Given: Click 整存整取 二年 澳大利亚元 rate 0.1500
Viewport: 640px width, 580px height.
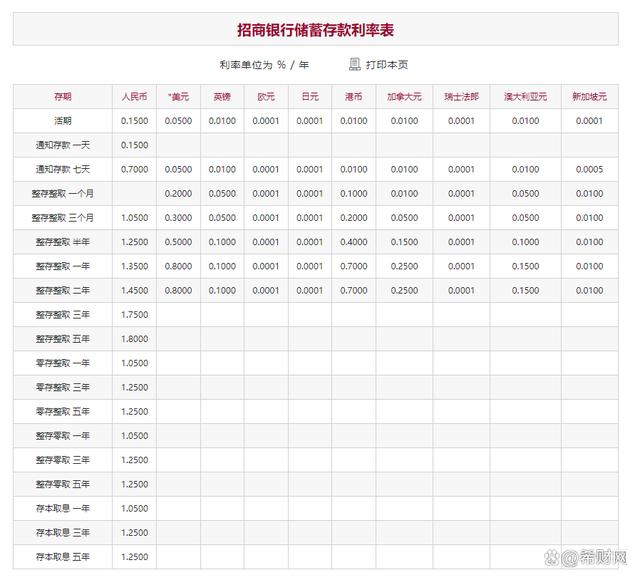Looking at the screenshot, I should pyautogui.click(x=525, y=291).
